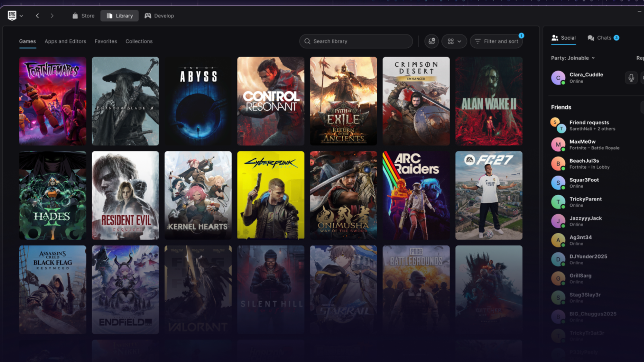Open the Favorites tab
This screenshot has width=644, height=362.
click(x=106, y=41)
